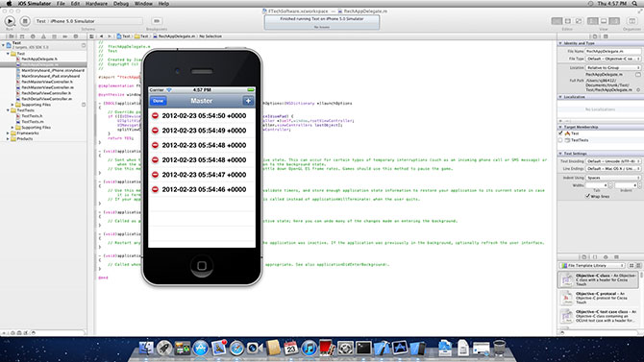
Task: Toggle the Navigator pane view button
Action: tap(593, 21)
